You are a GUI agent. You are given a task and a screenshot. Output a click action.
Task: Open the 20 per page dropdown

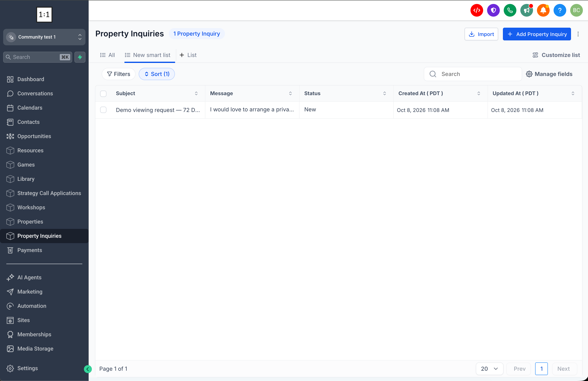489,369
